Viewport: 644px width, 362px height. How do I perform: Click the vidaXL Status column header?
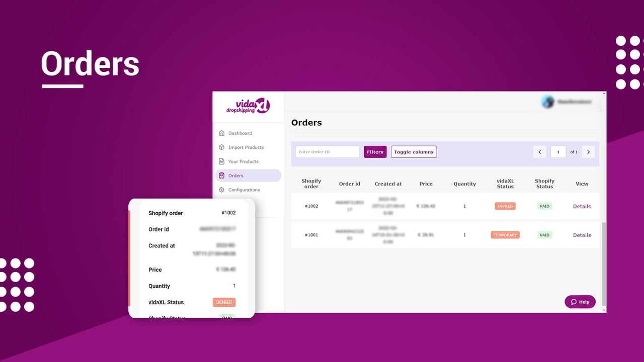[505, 184]
